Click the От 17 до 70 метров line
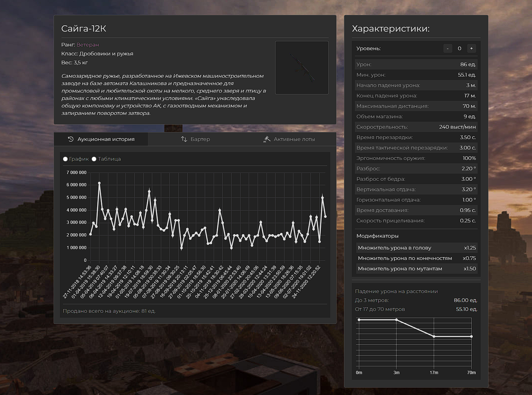This screenshot has height=395, width=532. (x=416, y=309)
